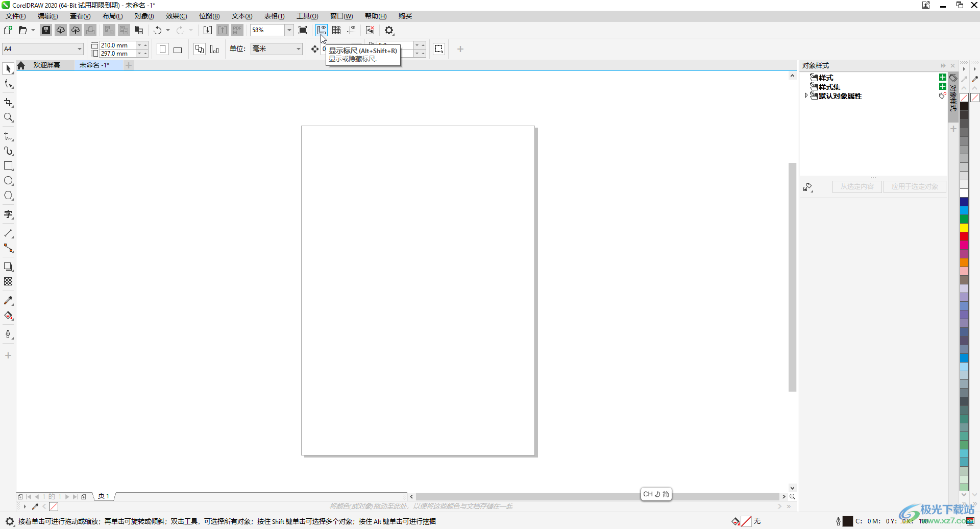Open the zoom level 58% dropdown
980x529 pixels.
click(289, 31)
